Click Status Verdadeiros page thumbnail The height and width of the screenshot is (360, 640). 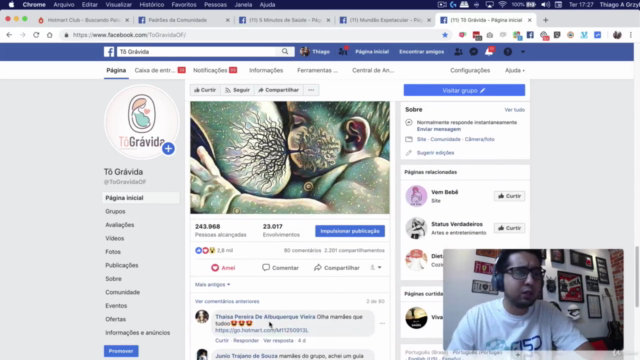416,228
